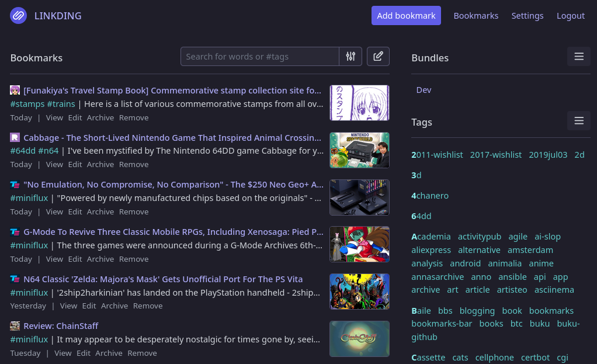597x364 pixels.
Task: Click the favicon beside the Funakiya stamp bookmark
Action: (15, 89)
